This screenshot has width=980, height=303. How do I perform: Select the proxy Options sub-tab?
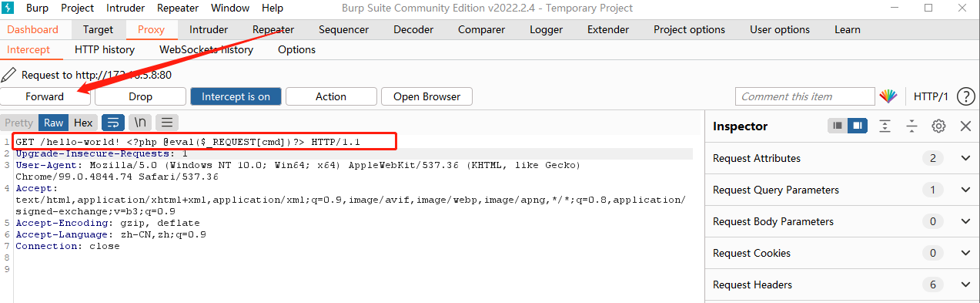tap(297, 49)
